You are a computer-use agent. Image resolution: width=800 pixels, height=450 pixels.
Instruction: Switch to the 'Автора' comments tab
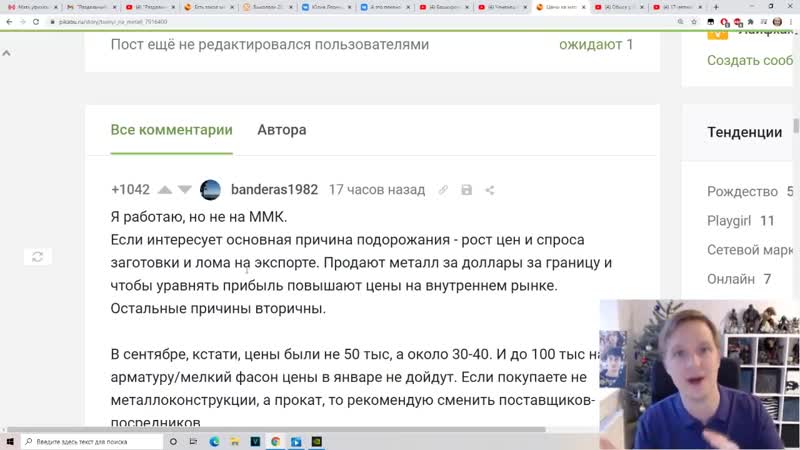tap(282, 130)
